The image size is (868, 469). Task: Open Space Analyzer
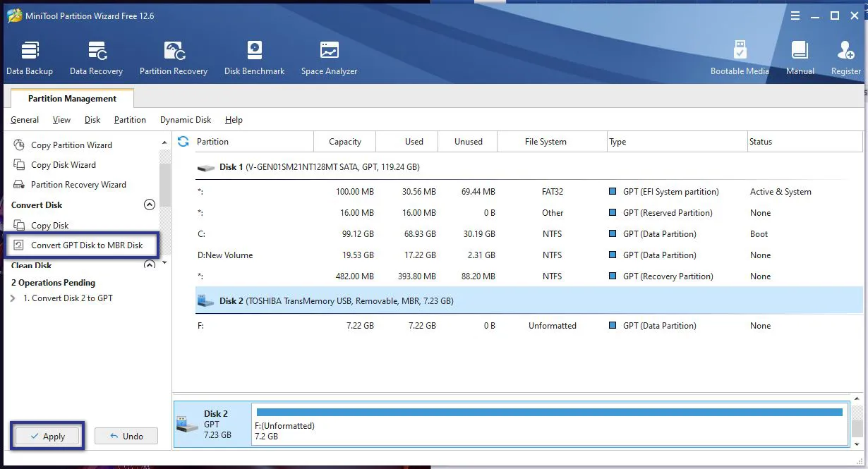(329, 56)
